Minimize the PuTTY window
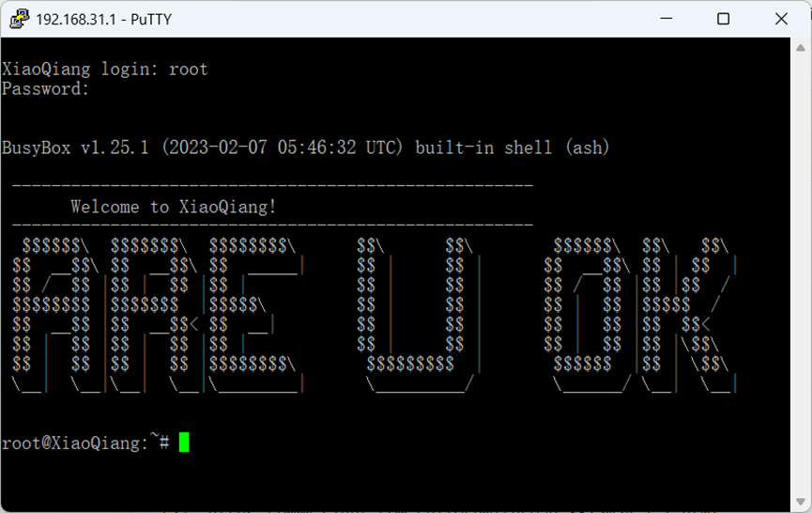This screenshot has width=812, height=513. point(666,19)
